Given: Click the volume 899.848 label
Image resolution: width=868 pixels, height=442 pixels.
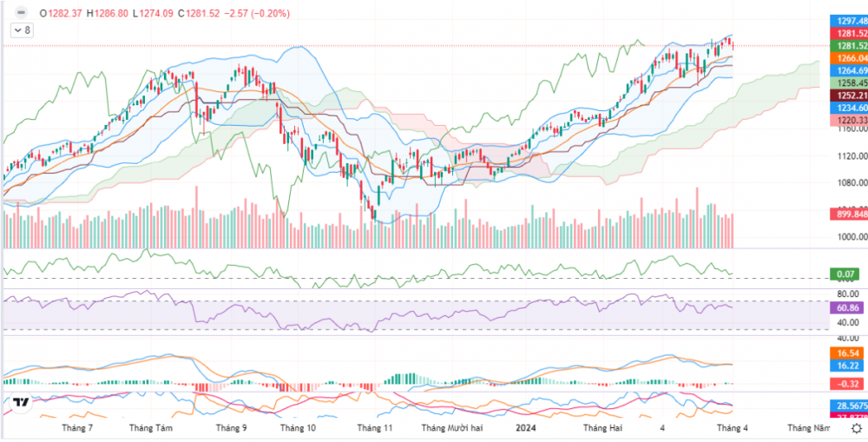Looking at the screenshot, I should pos(848,214).
